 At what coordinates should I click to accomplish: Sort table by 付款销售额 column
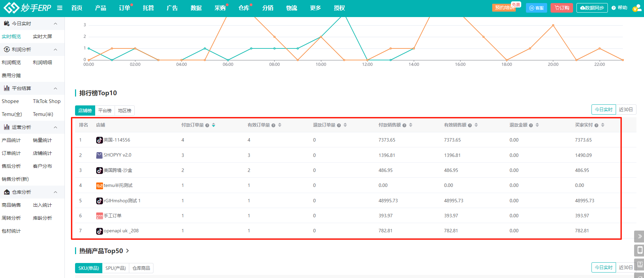411,125
